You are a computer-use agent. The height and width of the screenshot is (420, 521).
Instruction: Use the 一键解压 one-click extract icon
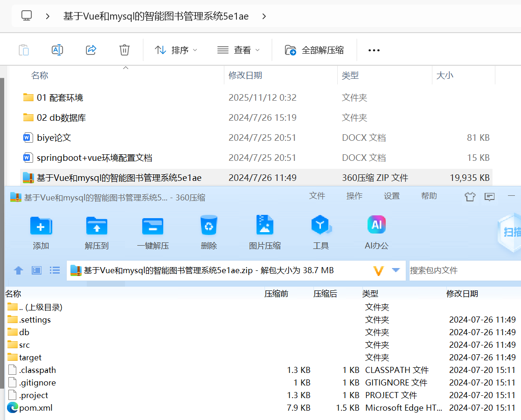point(153,232)
